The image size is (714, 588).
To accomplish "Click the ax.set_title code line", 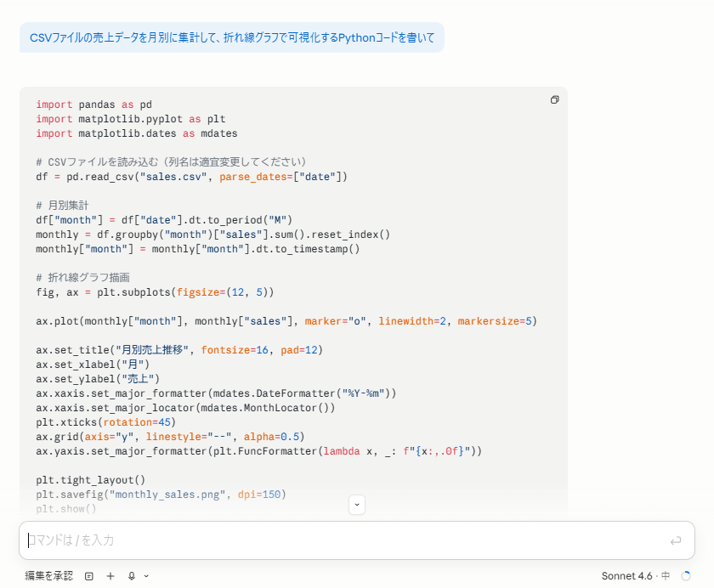I will tap(178, 350).
